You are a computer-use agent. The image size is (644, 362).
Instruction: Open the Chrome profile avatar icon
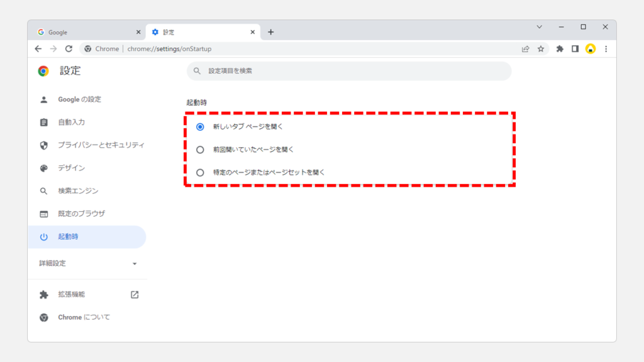[591, 48]
